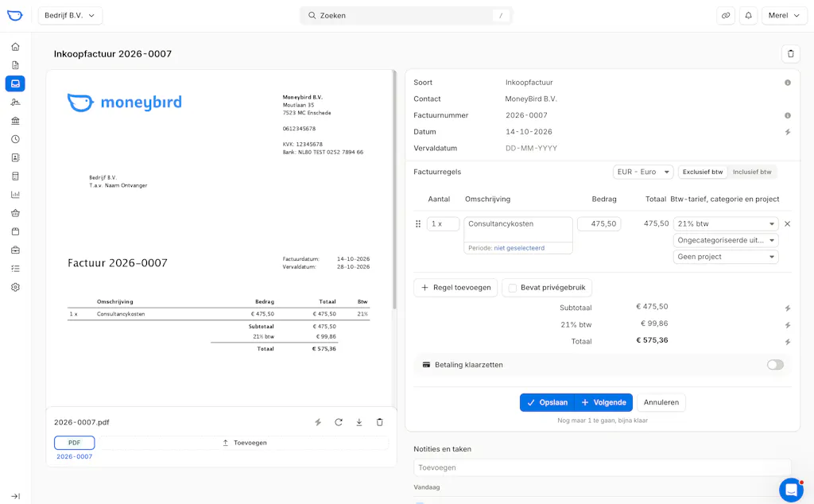The image size is (814, 504).
Task: Click the Vervaldatum DD-MM-YYYY field
Action: click(x=531, y=148)
